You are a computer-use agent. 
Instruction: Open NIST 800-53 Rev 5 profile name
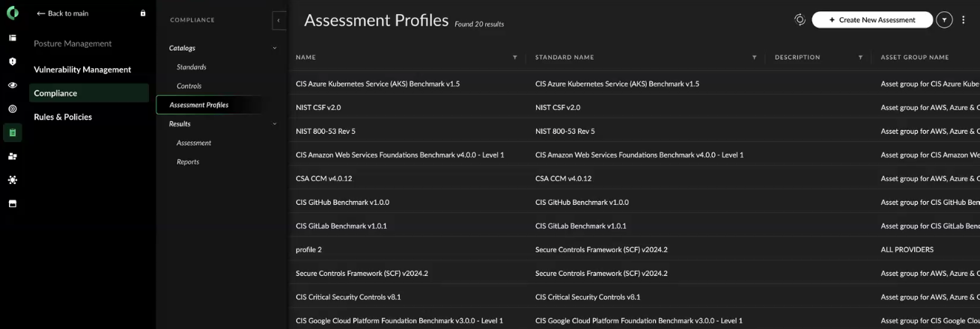click(326, 132)
